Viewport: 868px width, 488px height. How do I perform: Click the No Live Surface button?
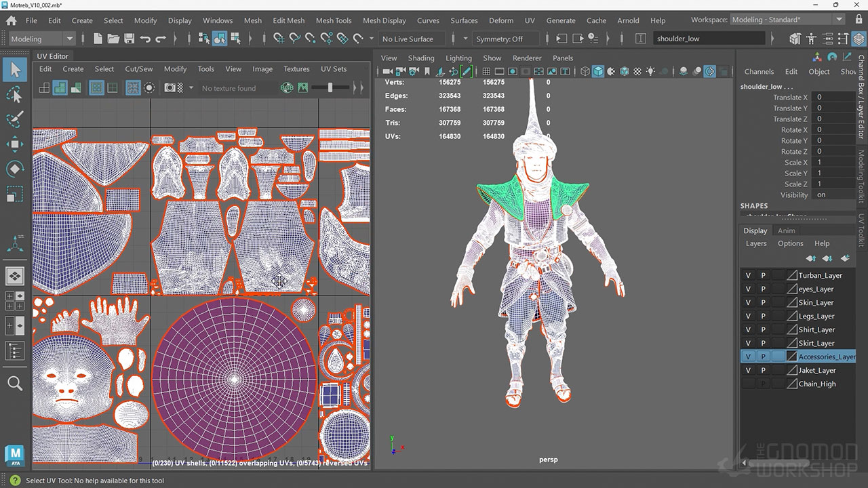408,39
